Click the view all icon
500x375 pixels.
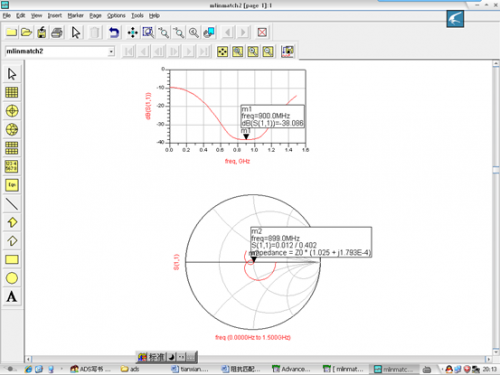[x=222, y=52]
